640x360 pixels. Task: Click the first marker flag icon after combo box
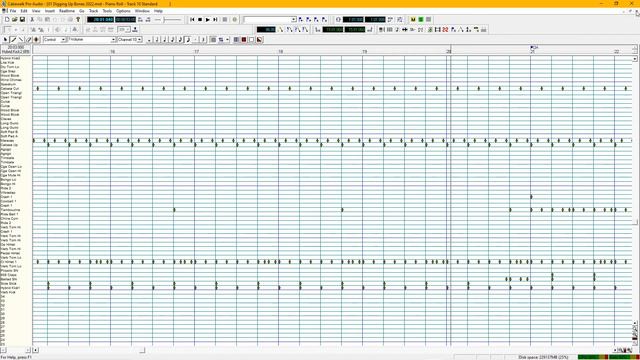click(301, 20)
